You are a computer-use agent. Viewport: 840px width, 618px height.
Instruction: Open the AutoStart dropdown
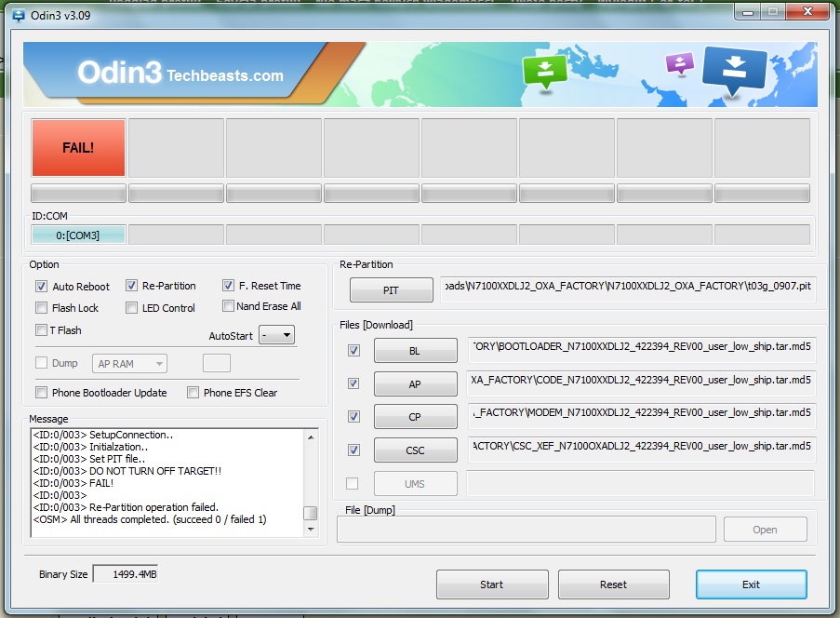(276, 336)
